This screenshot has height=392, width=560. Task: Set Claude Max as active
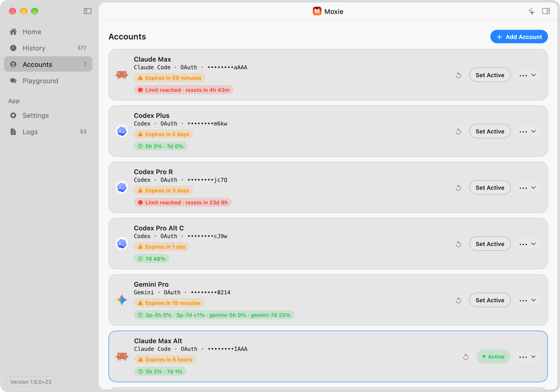point(490,75)
